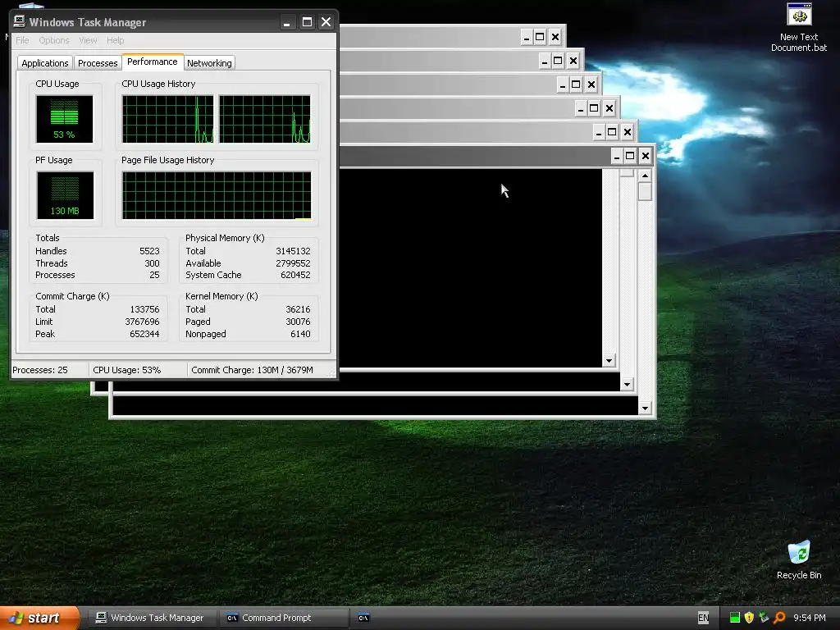
Task: Select the Recycle Bin desktop icon
Action: tap(799, 560)
